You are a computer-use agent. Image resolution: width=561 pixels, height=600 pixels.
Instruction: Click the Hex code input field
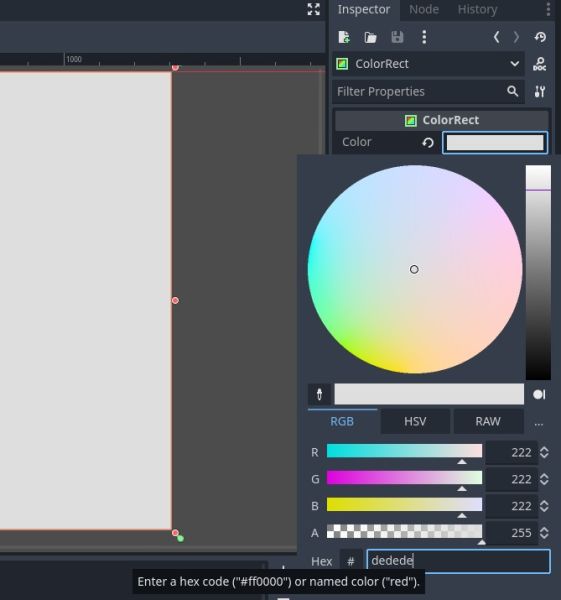(458, 561)
